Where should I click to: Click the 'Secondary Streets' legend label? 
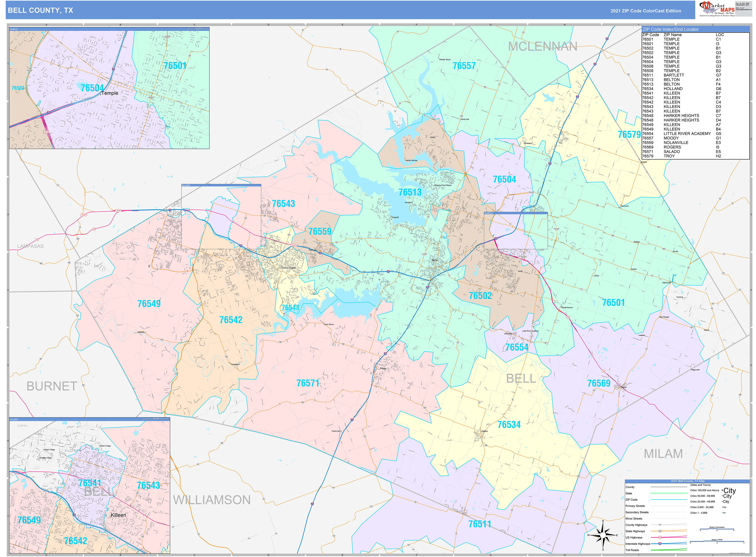[637, 512]
